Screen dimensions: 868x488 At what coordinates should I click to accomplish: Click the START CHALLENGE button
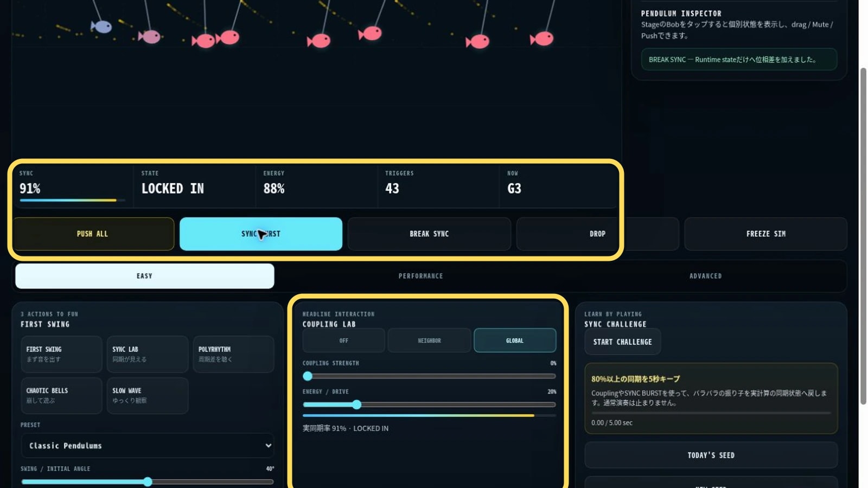coord(622,342)
